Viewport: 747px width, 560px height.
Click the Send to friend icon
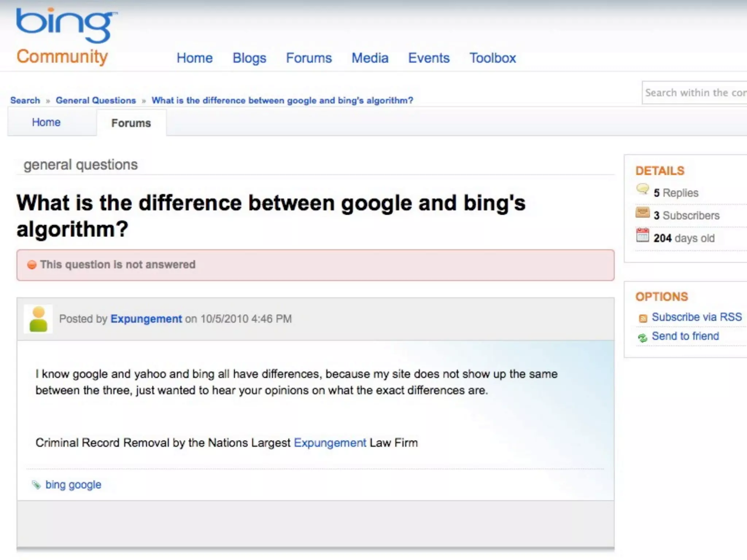(x=642, y=338)
